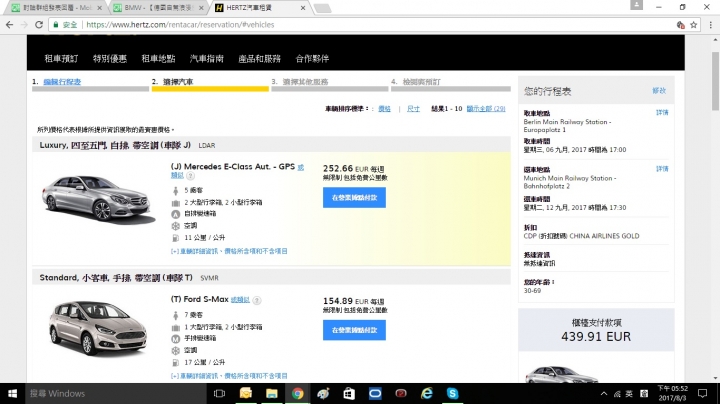Open help icon beside Ford S-Max
The width and height of the screenshot is (720, 404).
tap(257, 300)
